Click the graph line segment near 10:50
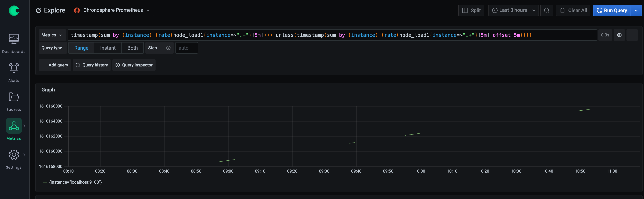The height and width of the screenshot is (199, 644). coord(585,110)
